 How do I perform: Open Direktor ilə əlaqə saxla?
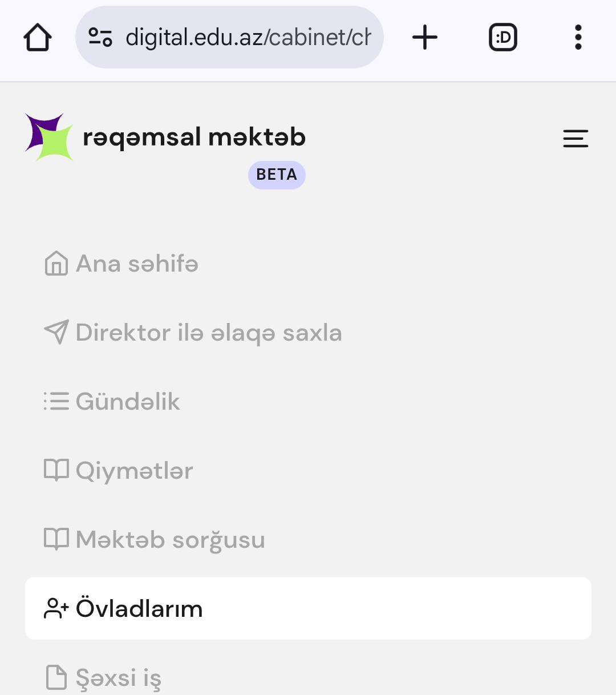209,333
